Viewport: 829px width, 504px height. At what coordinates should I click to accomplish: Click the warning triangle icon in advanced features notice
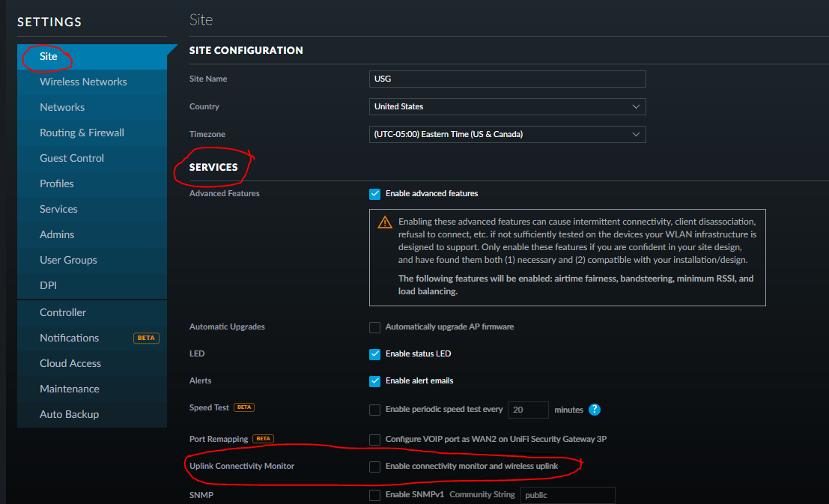pos(384,222)
